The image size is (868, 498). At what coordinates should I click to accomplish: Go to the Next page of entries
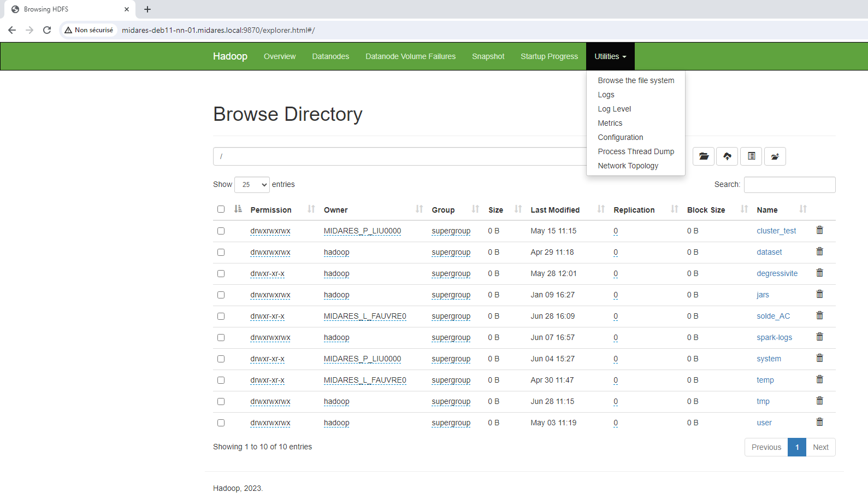point(820,447)
